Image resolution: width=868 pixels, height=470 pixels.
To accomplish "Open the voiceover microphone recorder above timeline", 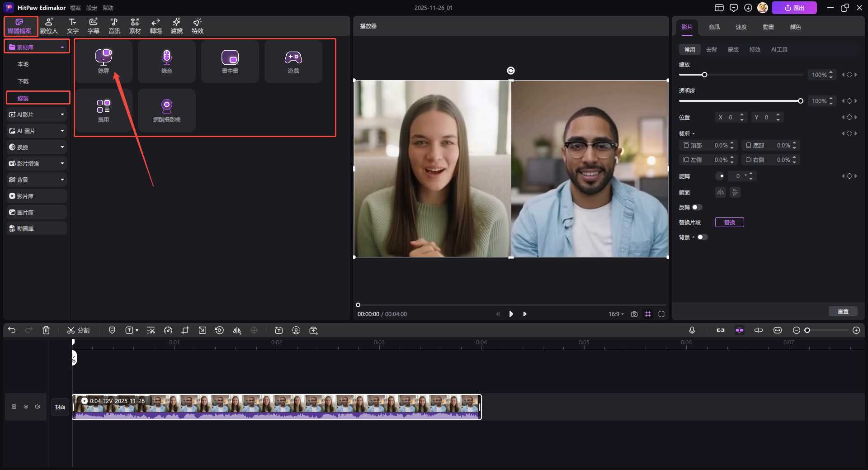I will pyautogui.click(x=693, y=330).
